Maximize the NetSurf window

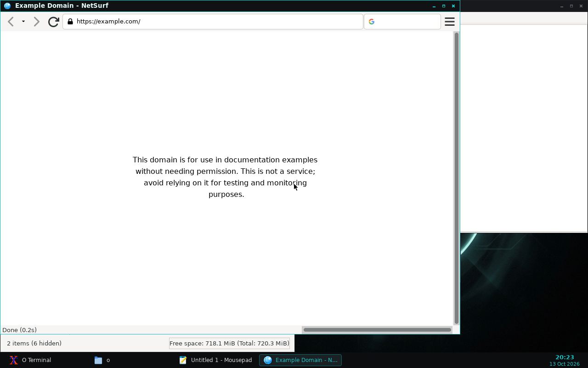(444, 6)
